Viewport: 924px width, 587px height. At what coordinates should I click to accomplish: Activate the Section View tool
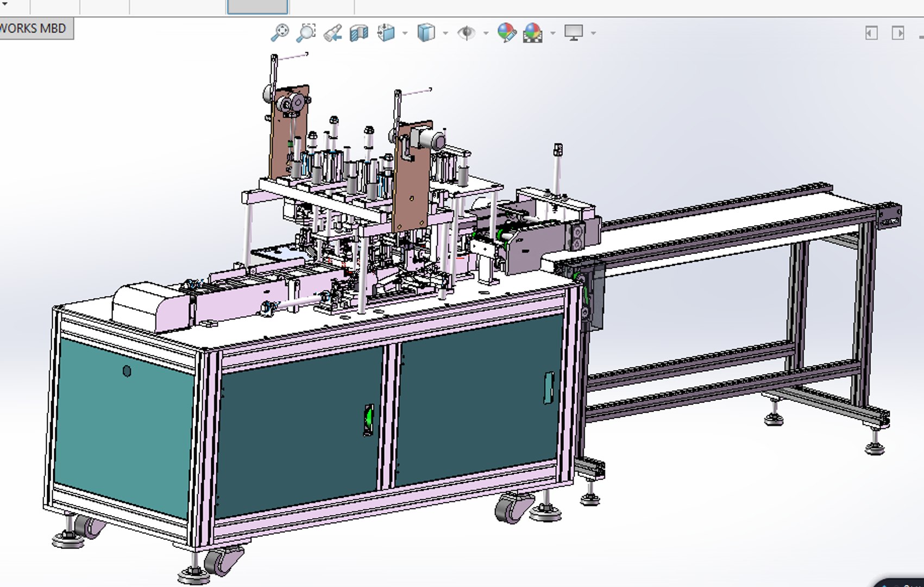359,33
